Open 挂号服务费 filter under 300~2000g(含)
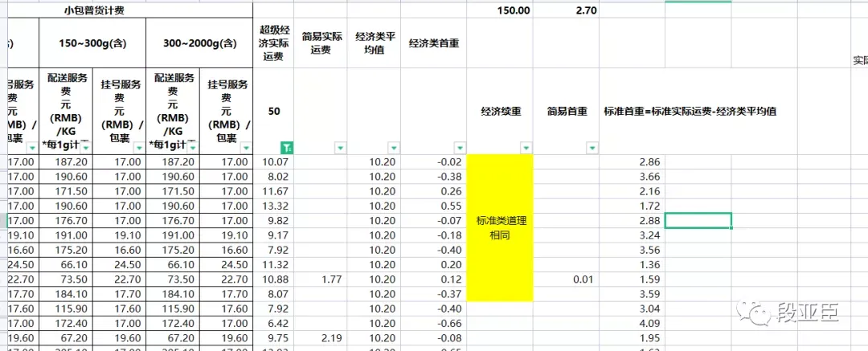Screen dimensions: 868x351 coord(246,148)
